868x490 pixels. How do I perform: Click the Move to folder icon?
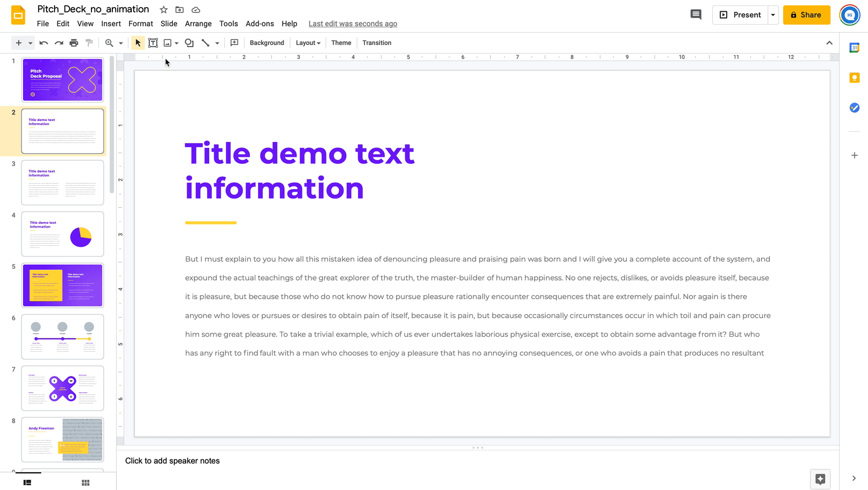(x=180, y=10)
